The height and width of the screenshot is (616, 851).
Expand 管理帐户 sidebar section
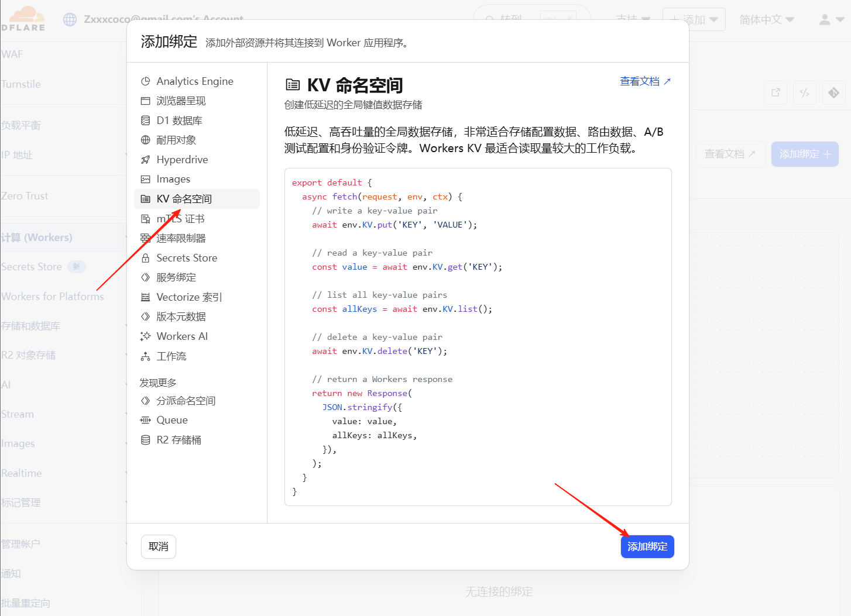pyautogui.click(x=63, y=544)
